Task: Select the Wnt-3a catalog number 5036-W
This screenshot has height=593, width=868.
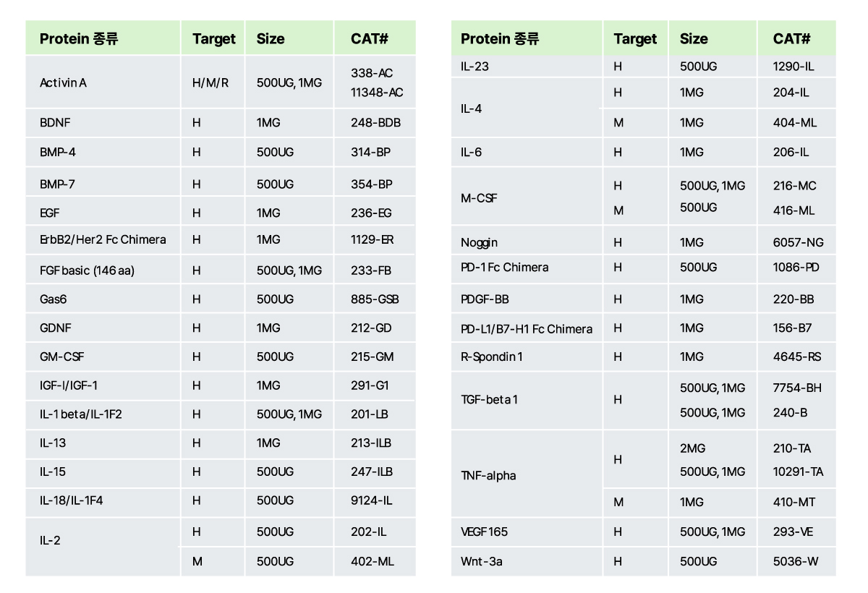Action: click(x=796, y=561)
